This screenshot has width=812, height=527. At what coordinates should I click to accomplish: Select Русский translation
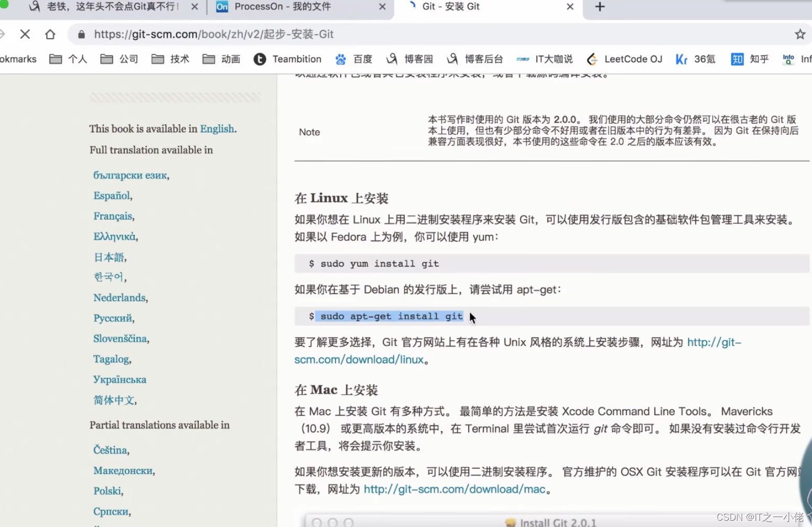pos(113,318)
